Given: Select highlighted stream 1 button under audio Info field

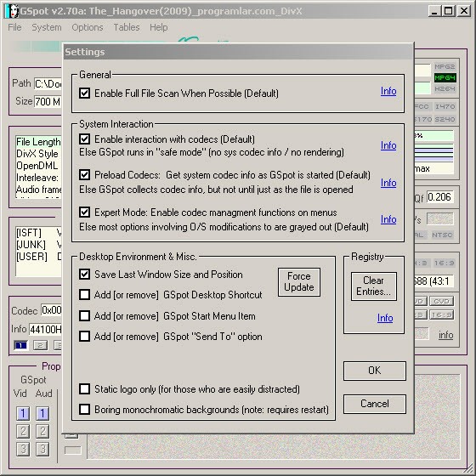Looking at the screenshot, I should tap(20, 345).
